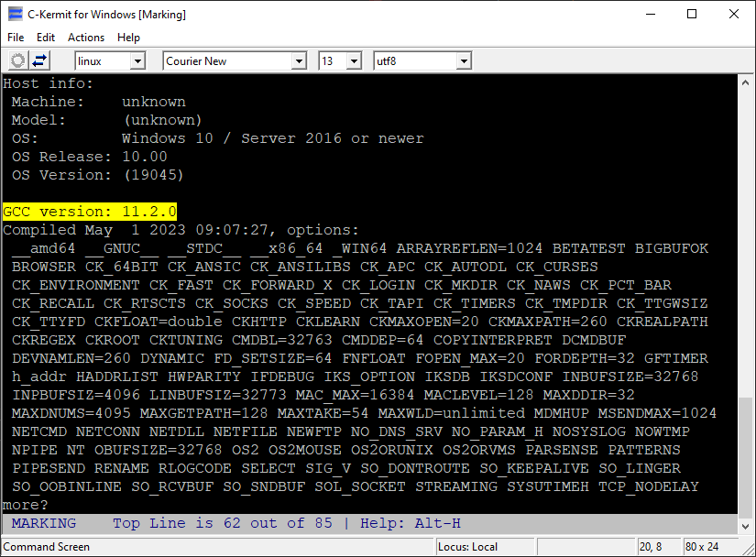
Task: Click the 'STREAMING' option text
Action: [x=456, y=486]
